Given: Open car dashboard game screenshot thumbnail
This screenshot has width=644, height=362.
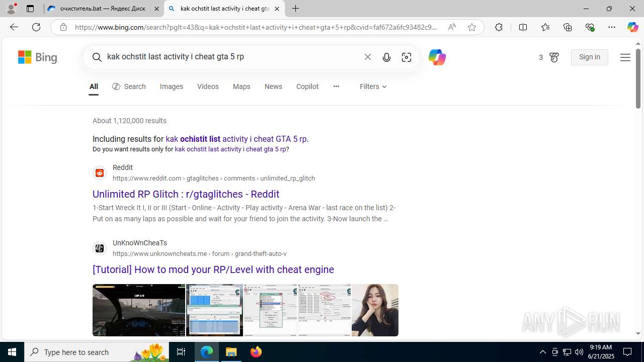Looking at the screenshot, I should pyautogui.click(x=139, y=310).
